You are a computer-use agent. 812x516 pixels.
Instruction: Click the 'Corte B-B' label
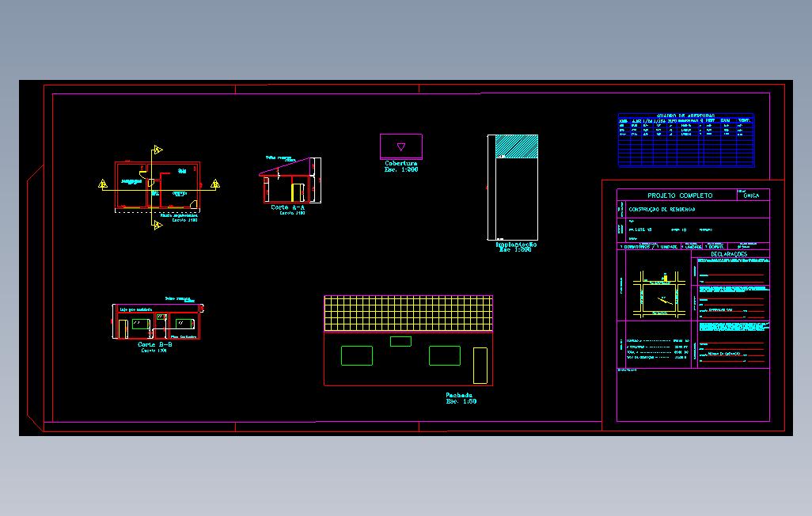click(x=155, y=344)
